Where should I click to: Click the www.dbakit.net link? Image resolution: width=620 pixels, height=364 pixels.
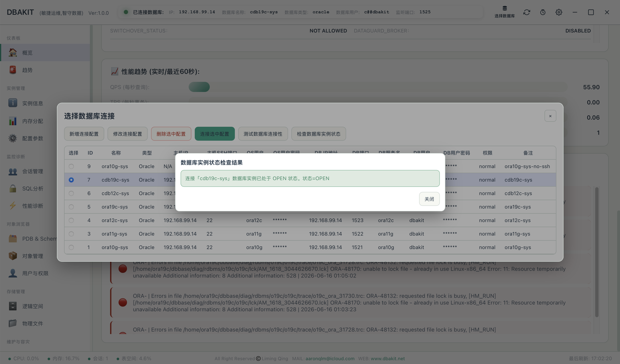(x=388, y=358)
